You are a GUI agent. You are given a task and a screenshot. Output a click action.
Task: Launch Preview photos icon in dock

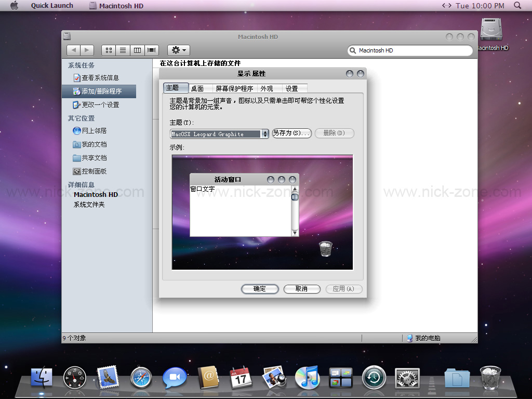coord(274,377)
